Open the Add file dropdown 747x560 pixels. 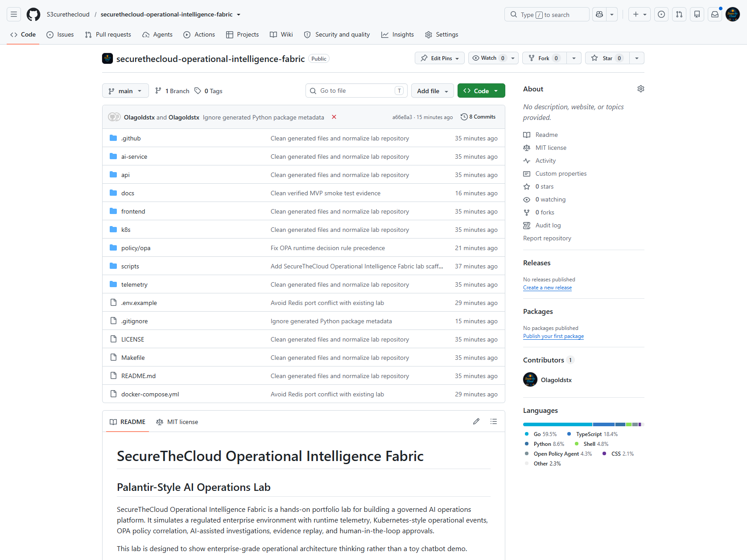coord(433,91)
